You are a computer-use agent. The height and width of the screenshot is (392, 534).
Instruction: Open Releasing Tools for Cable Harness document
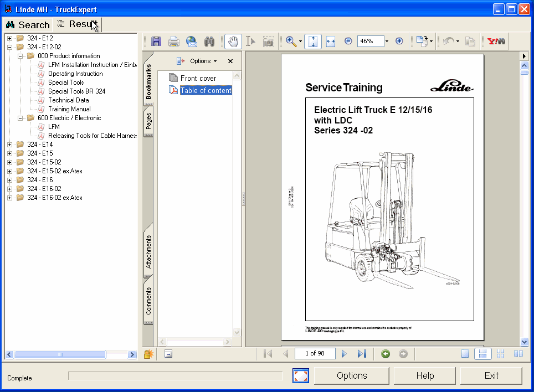(93, 136)
